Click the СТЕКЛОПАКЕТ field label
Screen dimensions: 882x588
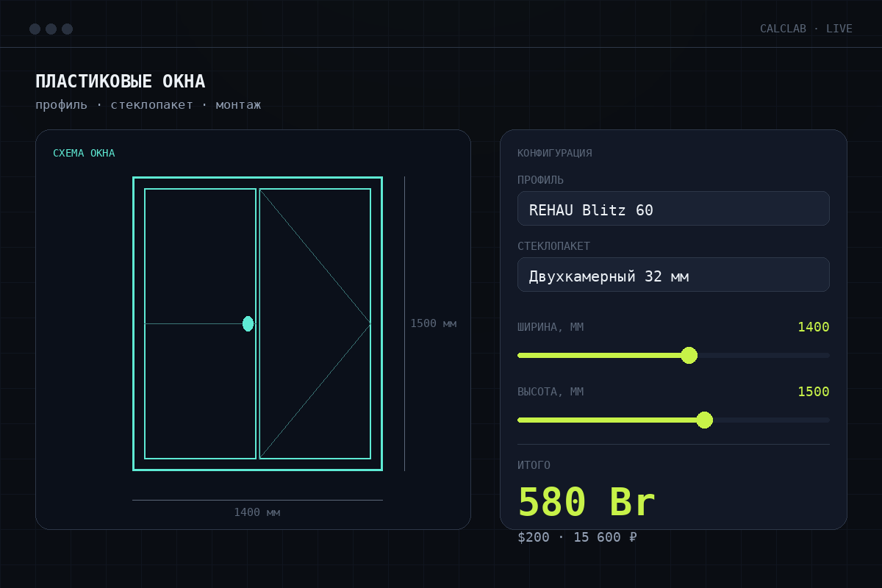click(x=553, y=246)
